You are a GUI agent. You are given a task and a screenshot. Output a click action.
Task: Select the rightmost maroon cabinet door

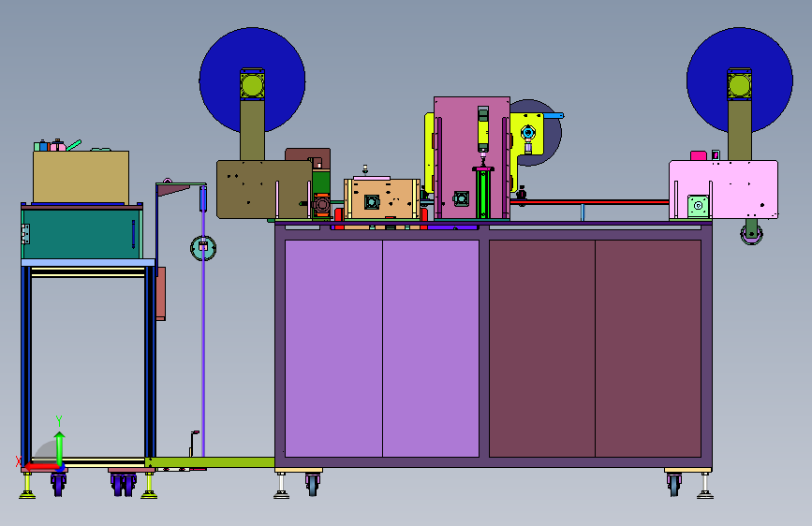tap(648, 348)
